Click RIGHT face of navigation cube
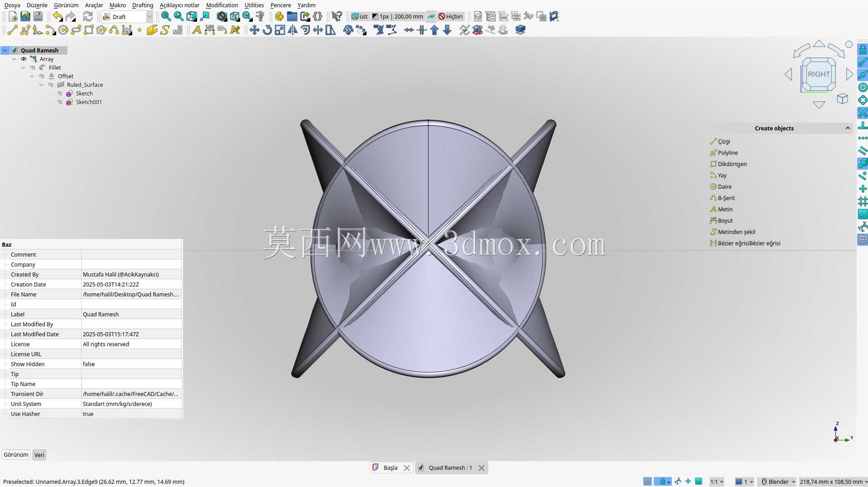The height and width of the screenshot is (487, 868). click(819, 74)
